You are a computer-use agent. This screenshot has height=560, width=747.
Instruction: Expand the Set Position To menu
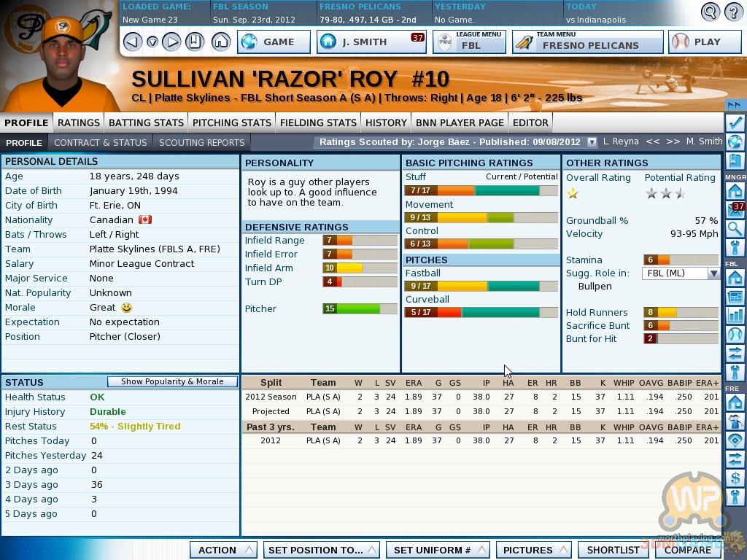[x=320, y=550]
